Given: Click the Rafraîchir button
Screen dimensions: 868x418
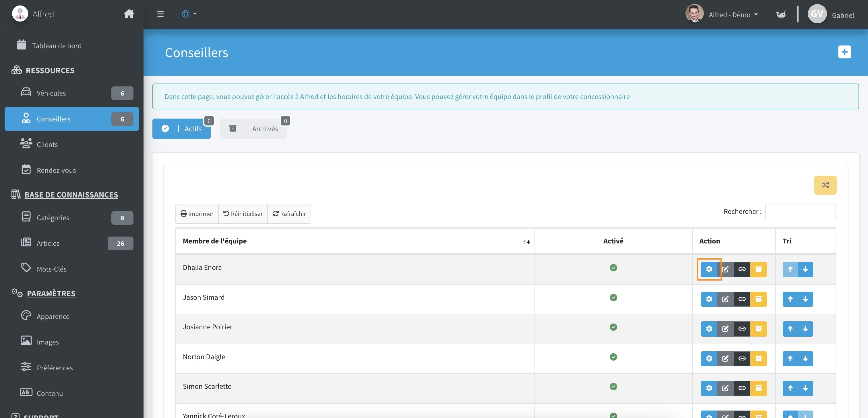Looking at the screenshot, I should 289,214.
